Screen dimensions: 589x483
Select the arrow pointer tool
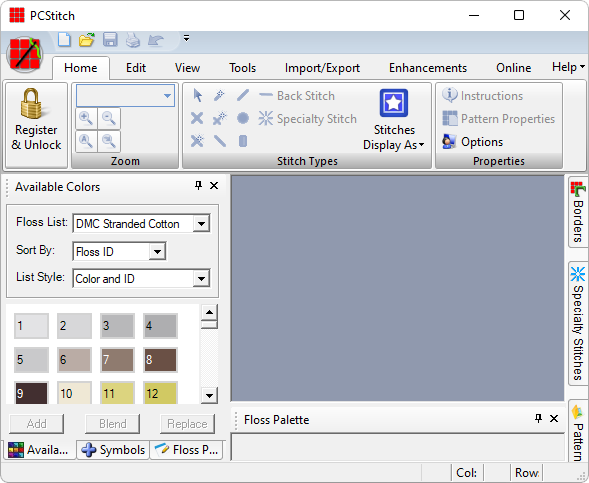click(x=197, y=95)
